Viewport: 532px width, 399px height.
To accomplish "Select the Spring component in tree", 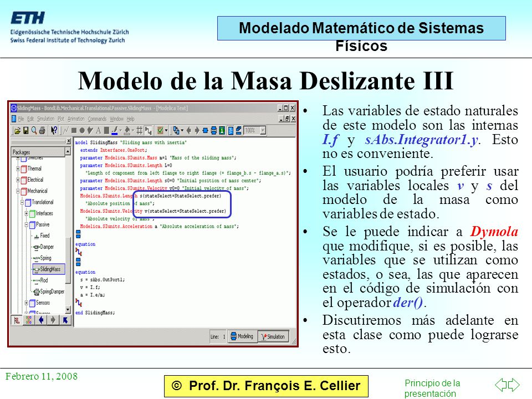I will tap(43, 258).
